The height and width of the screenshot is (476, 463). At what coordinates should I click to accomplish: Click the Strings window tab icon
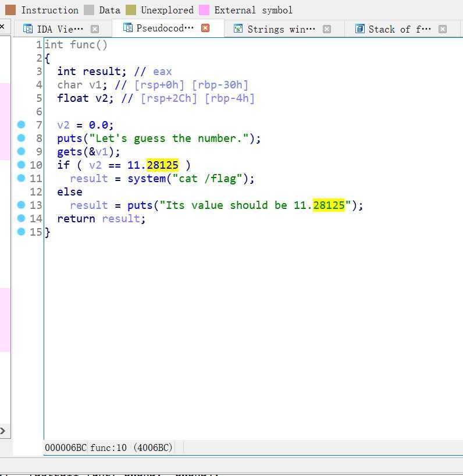coord(238,29)
